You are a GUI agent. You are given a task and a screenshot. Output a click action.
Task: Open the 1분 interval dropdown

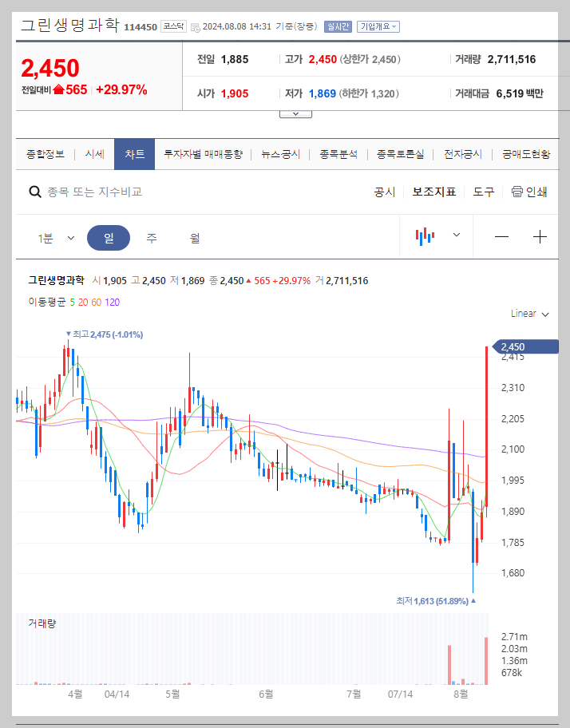pos(54,237)
